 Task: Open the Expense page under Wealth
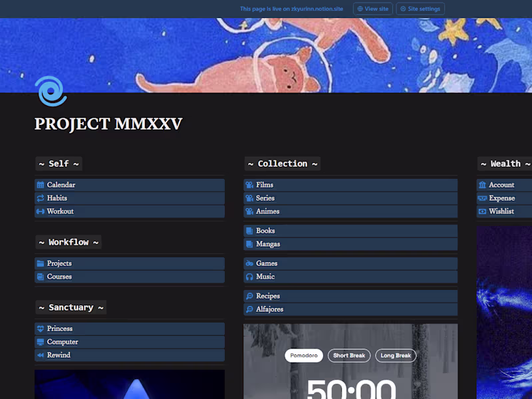pos(504,198)
